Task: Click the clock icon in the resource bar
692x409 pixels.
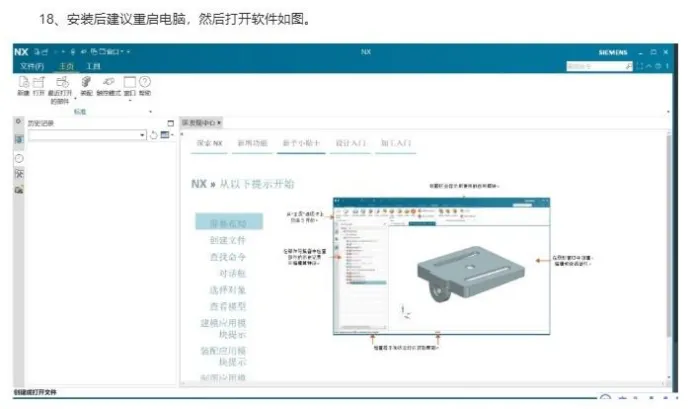Action: tap(19, 158)
